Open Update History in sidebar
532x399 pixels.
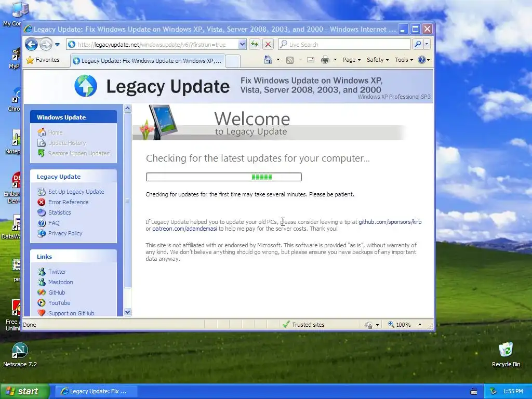tap(67, 143)
